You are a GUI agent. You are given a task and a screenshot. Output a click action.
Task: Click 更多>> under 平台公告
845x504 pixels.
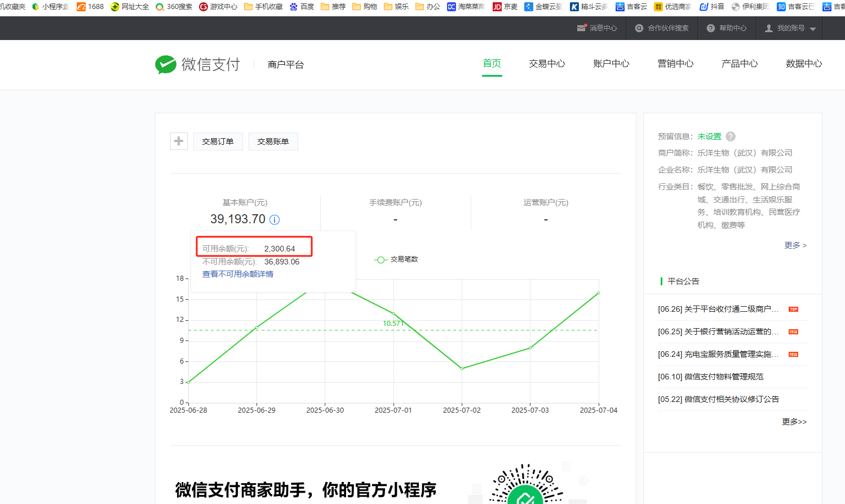794,422
